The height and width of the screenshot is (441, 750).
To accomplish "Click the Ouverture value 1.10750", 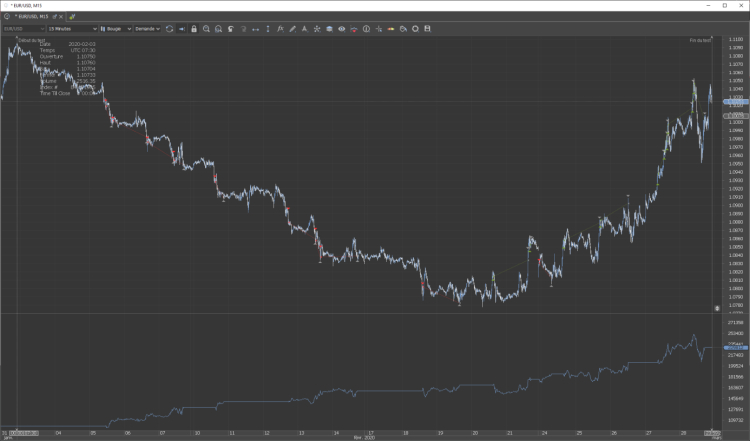I will [x=86, y=56].
